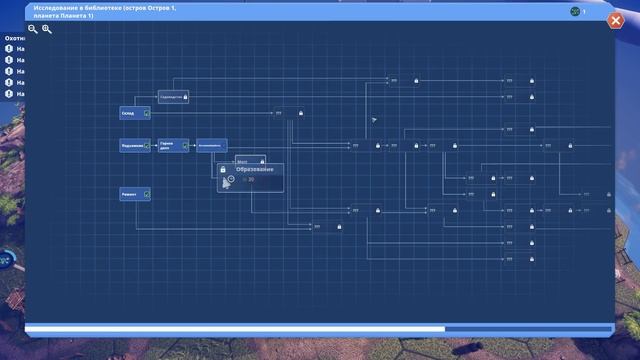Click the research node left of Горное дело
This screenshot has width=640, height=360.
coord(135,145)
